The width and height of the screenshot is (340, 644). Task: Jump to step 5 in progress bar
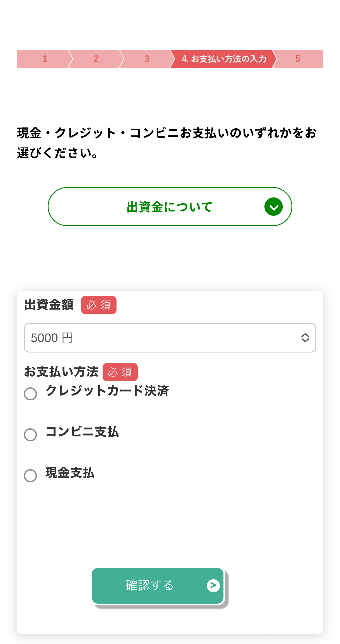point(298,59)
